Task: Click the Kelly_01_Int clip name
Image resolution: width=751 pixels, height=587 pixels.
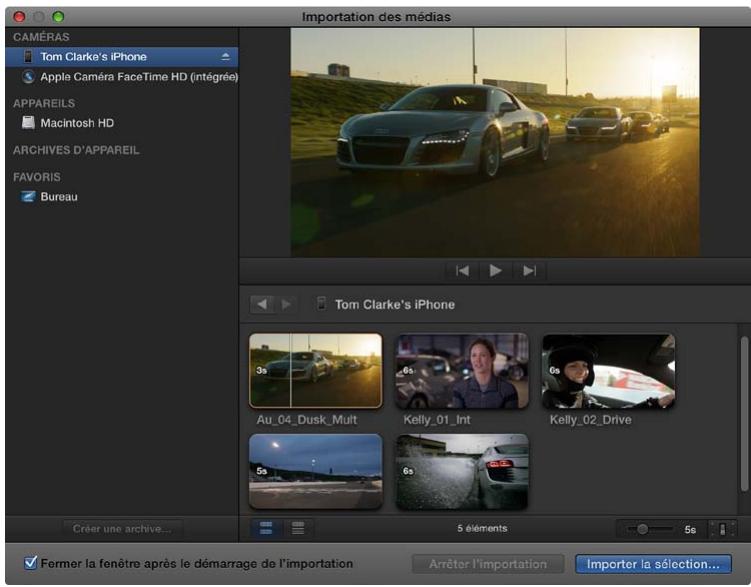Action: coord(437,420)
